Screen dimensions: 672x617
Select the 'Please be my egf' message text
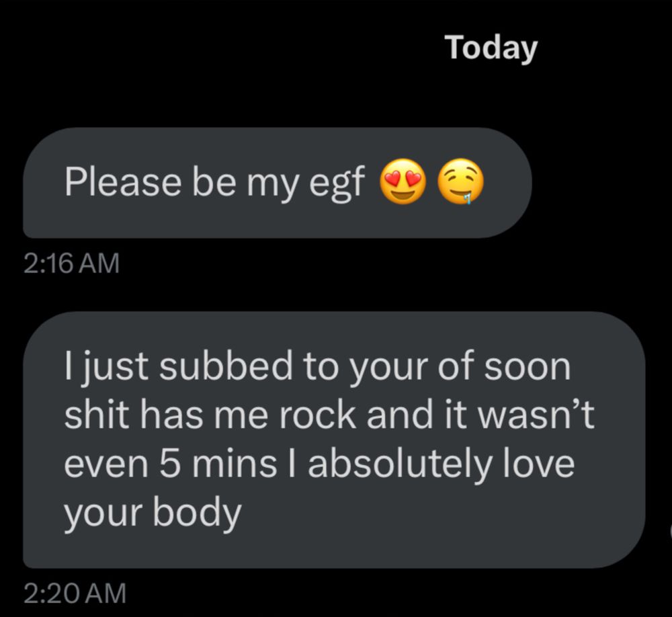click(x=215, y=182)
